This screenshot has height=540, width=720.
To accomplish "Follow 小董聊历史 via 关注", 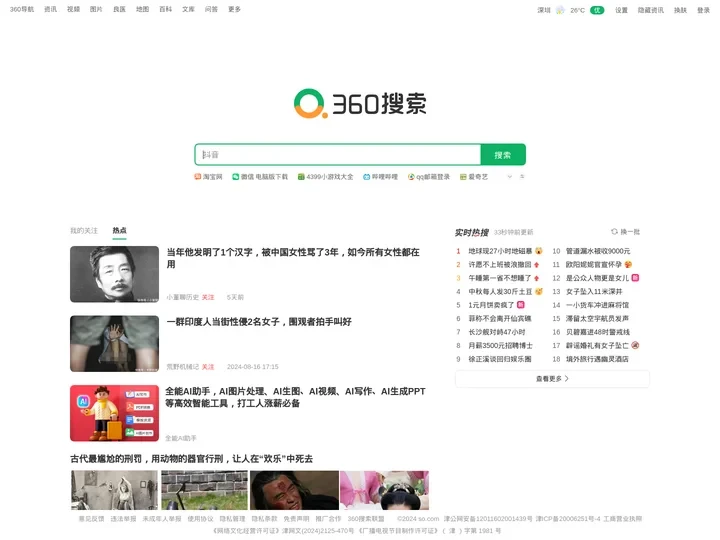I will tap(208, 297).
